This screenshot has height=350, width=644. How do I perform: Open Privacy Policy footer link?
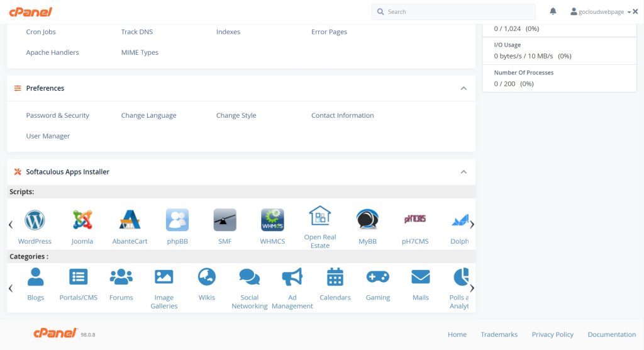552,334
